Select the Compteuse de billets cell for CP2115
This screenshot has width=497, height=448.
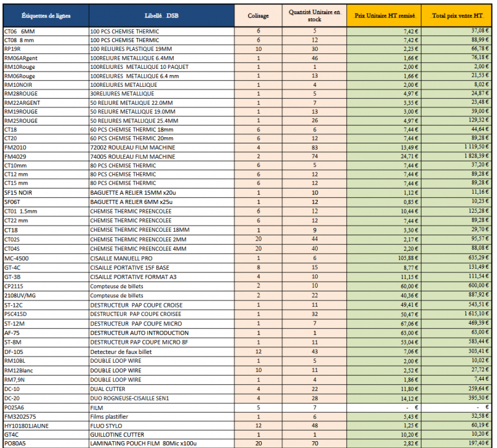coord(162,286)
